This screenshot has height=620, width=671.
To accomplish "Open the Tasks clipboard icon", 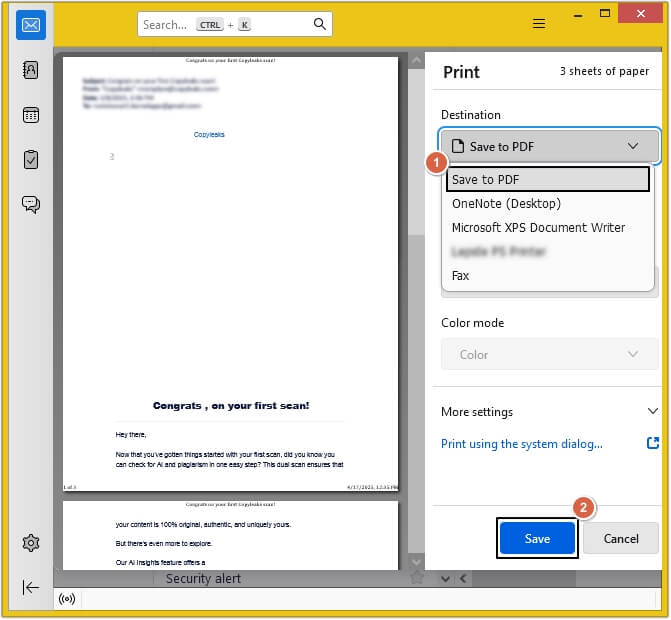I will [30, 160].
